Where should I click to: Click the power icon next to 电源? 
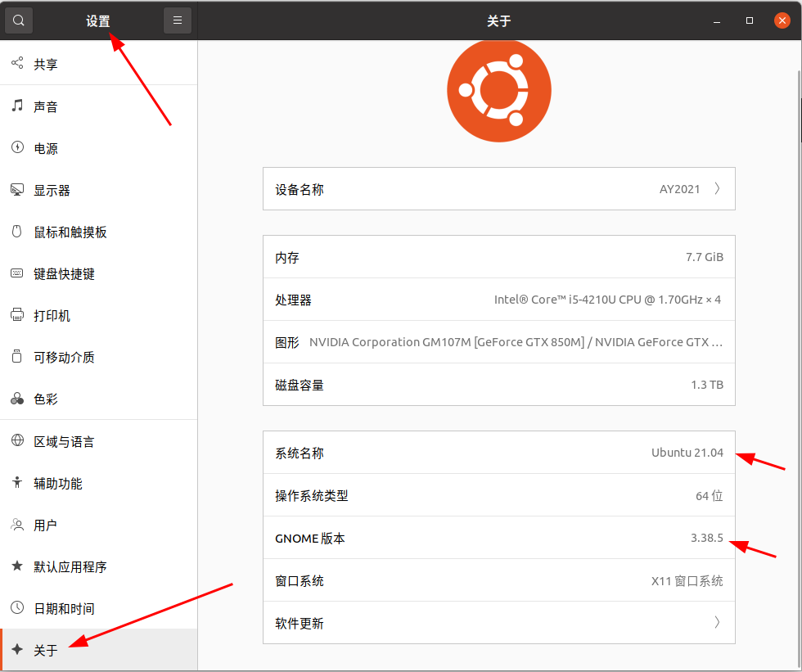(x=17, y=147)
